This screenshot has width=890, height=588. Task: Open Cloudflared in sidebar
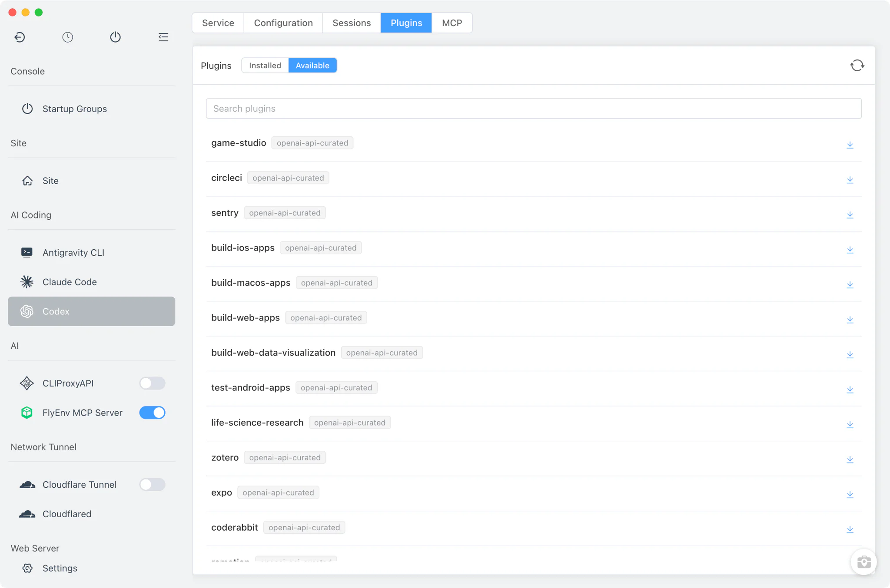coord(92,514)
